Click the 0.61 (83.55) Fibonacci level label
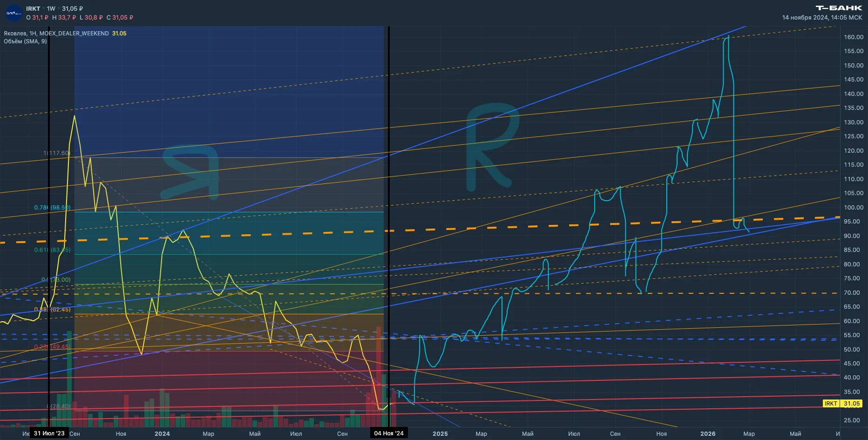 pos(52,250)
